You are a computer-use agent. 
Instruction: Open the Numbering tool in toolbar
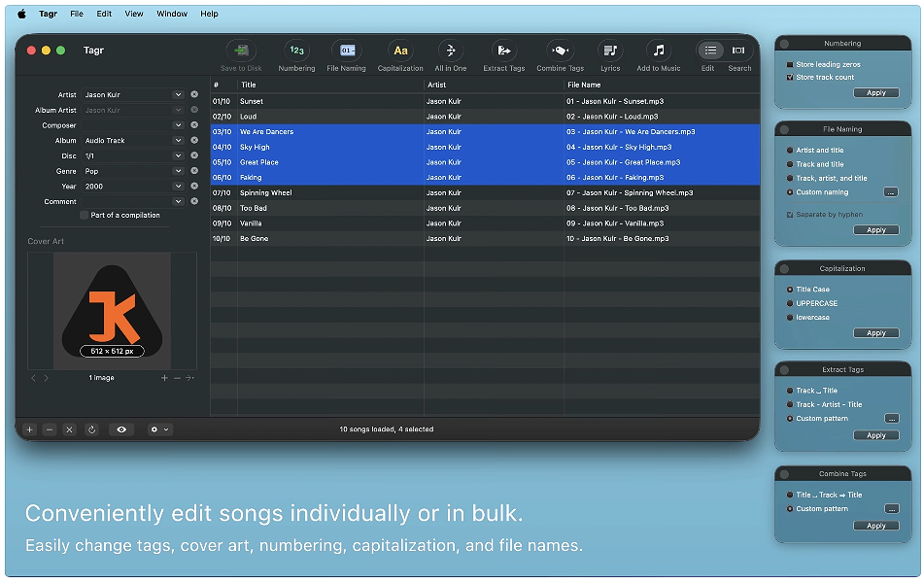(x=296, y=51)
